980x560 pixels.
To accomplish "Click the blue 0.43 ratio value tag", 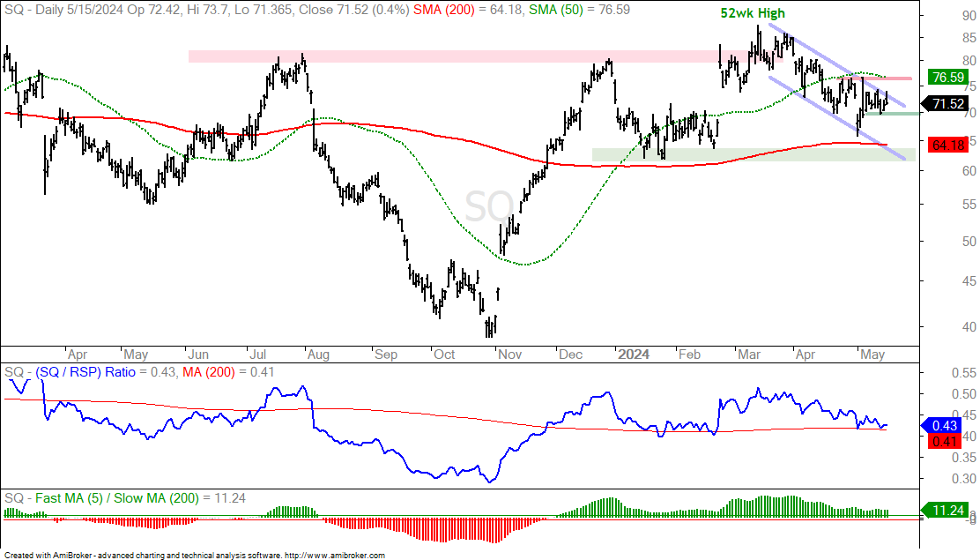I will tap(945, 425).
